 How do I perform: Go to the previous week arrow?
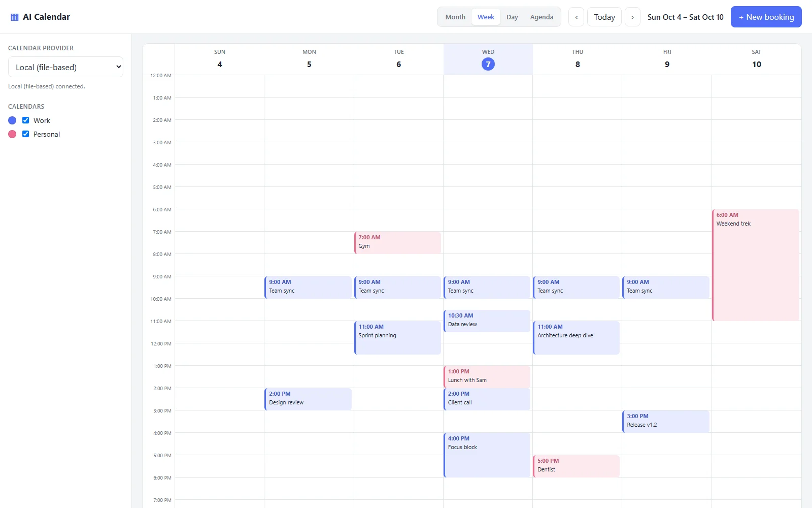[576, 17]
